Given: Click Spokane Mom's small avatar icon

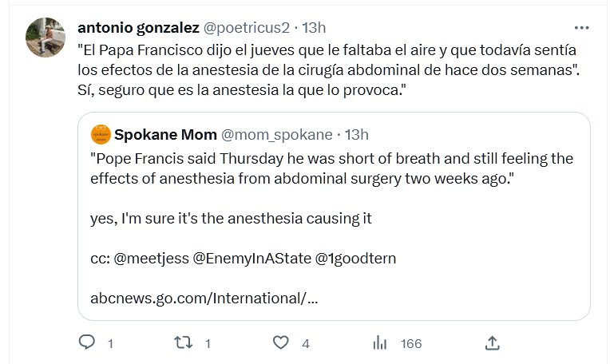Looking at the screenshot, I should click(x=100, y=133).
